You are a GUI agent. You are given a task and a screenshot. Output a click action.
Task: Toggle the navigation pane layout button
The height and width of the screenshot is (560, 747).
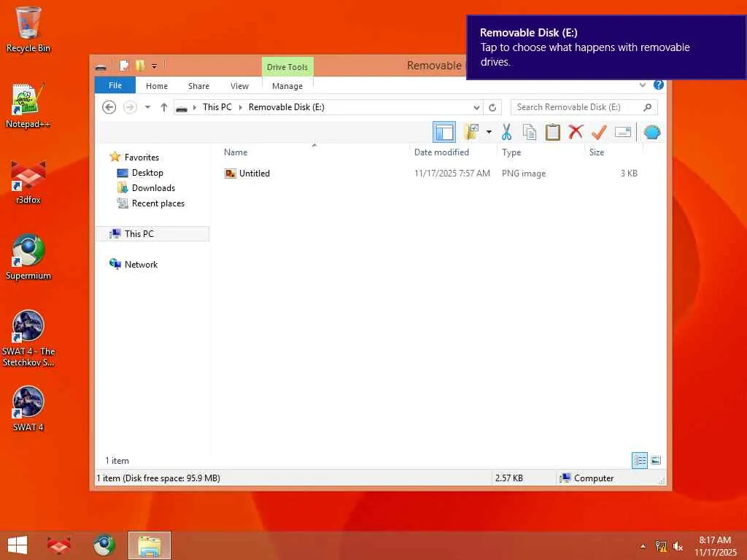[444, 132]
